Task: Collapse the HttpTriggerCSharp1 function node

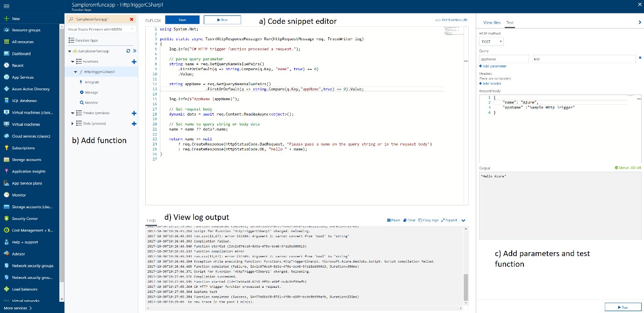Action: (76, 72)
